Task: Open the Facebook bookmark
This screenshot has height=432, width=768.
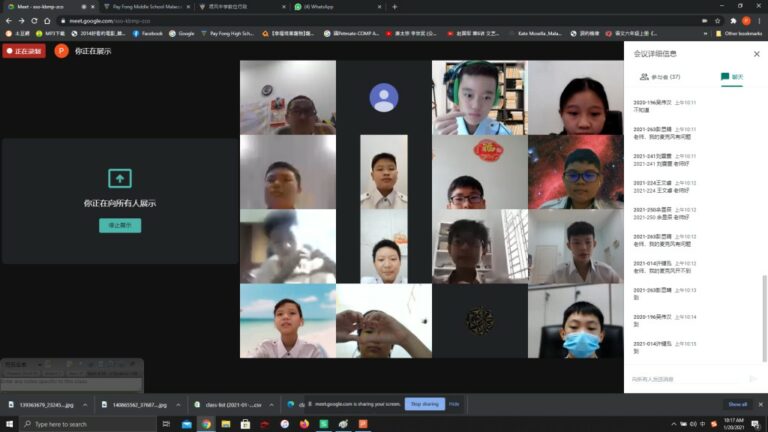Action: tap(147, 33)
